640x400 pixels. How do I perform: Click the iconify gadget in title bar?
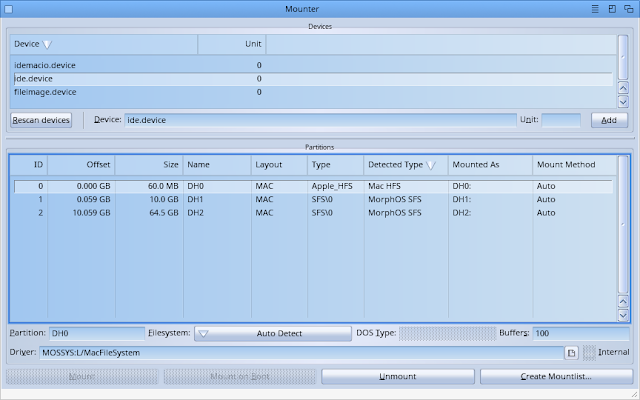pos(595,9)
